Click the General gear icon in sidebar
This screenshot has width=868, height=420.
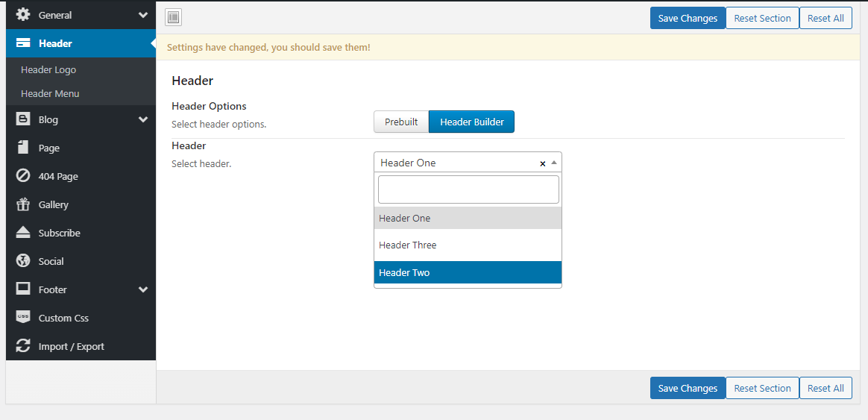[23, 15]
